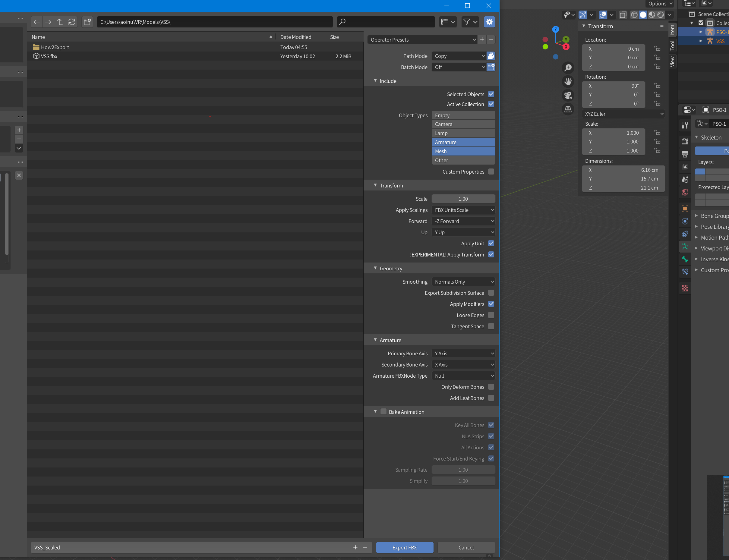Toggle the camera view icon

[x=568, y=95]
